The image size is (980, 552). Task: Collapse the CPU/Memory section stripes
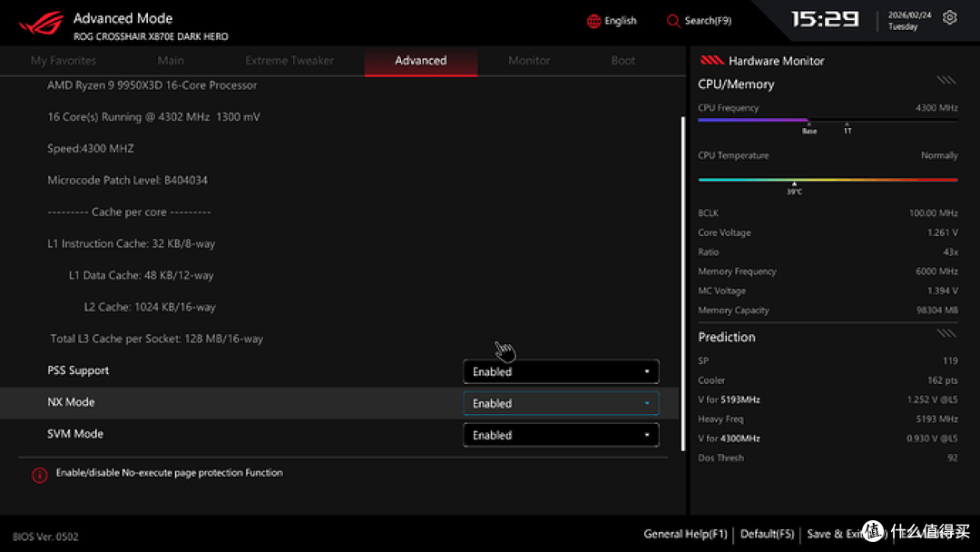946,80
